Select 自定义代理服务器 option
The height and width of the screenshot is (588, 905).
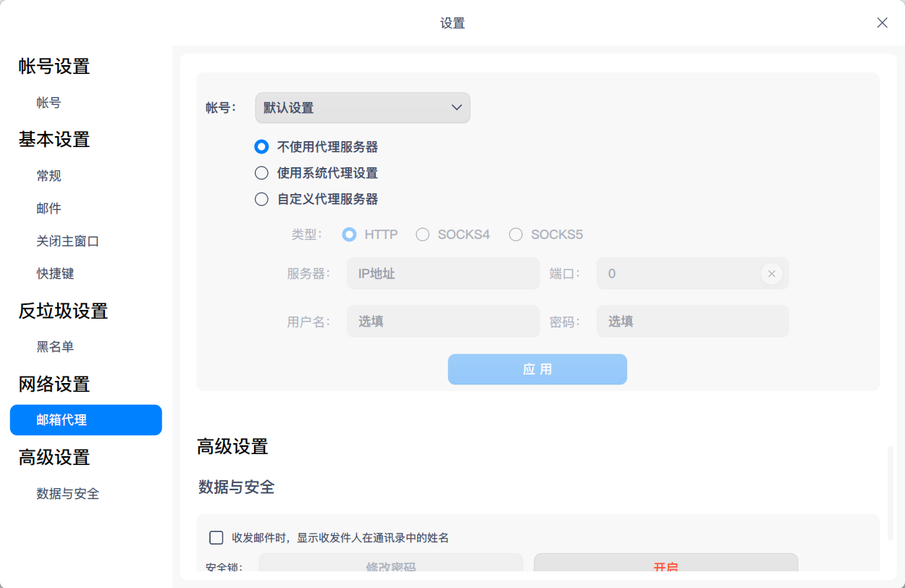tap(261, 198)
